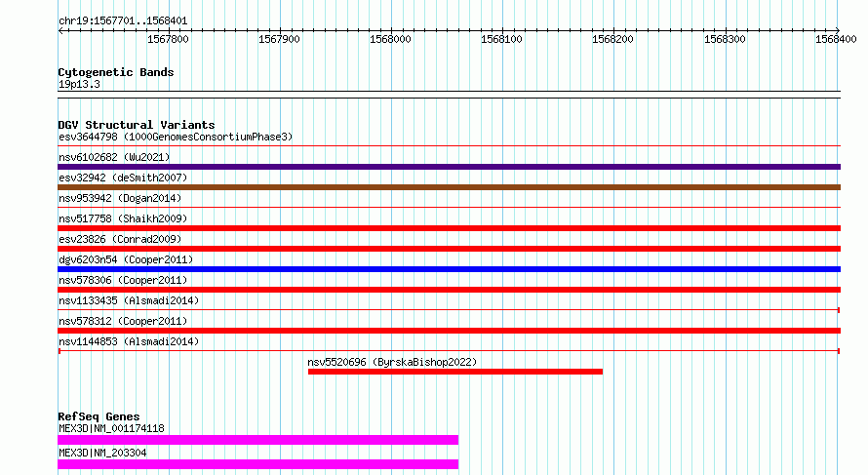Select the RefSeq Genes track title
Screen dimensions: 868x475
99,416
